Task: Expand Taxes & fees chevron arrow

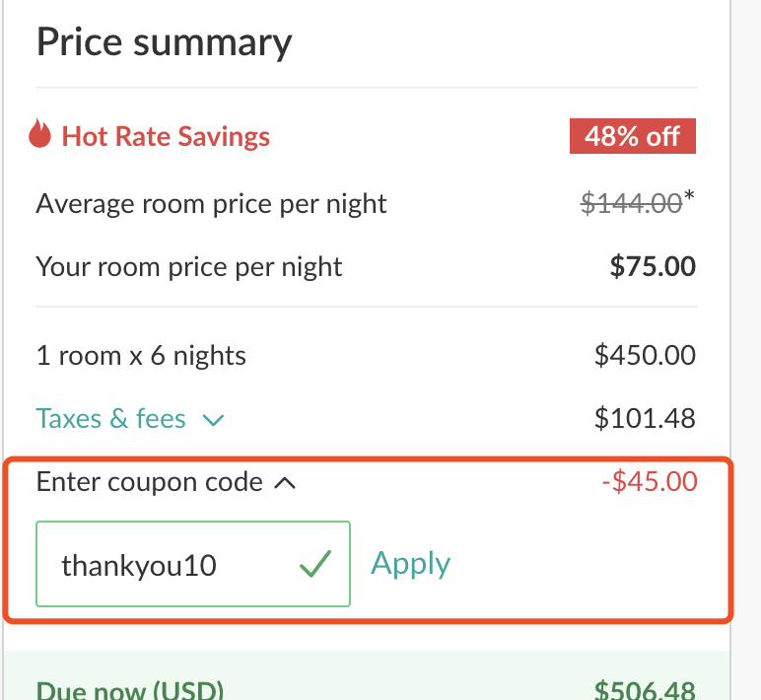Action: click(x=213, y=420)
